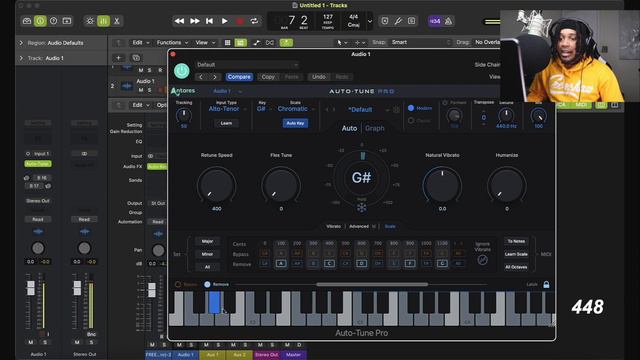Click the highlighted blue piano key
This screenshot has width=640, height=360.
[214, 303]
